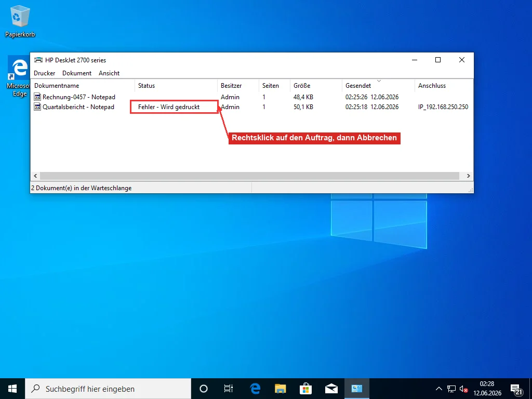This screenshot has height=399, width=532.
Task: Click the muted volume tray icon
Action: (x=463, y=389)
